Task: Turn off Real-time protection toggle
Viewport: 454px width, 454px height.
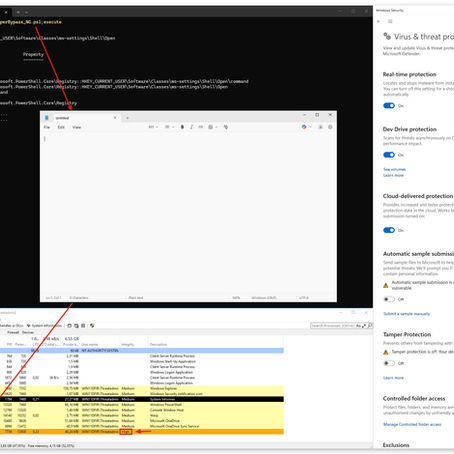Action: tap(389, 106)
